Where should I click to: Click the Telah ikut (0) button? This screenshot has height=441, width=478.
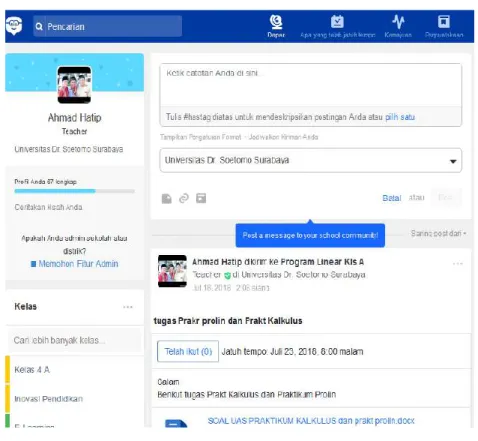pos(188,351)
